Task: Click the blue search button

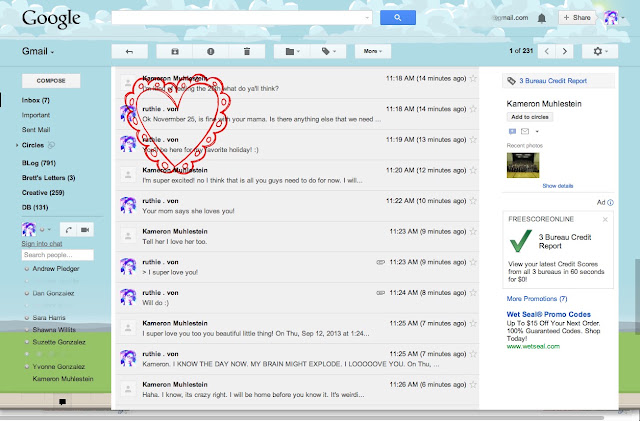Action: click(398, 18)
